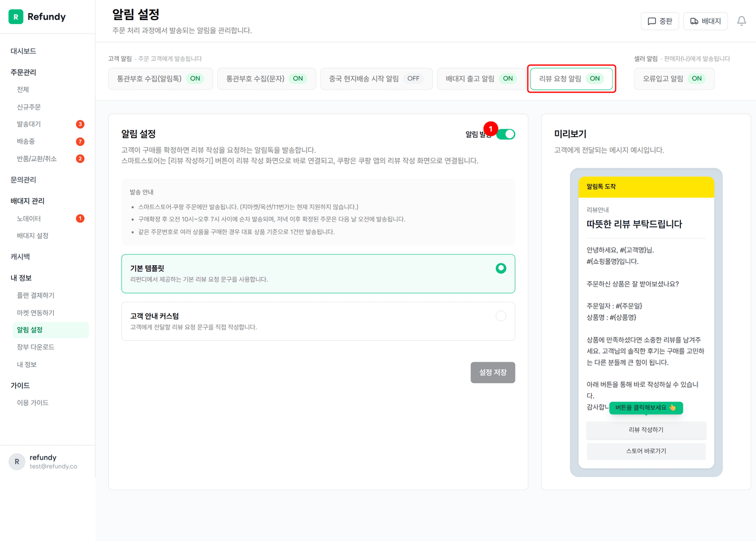The height and width of the screenshot is (541, 756).
Task: Open the 주문관리 sidebar section
Action: [24, 72]
